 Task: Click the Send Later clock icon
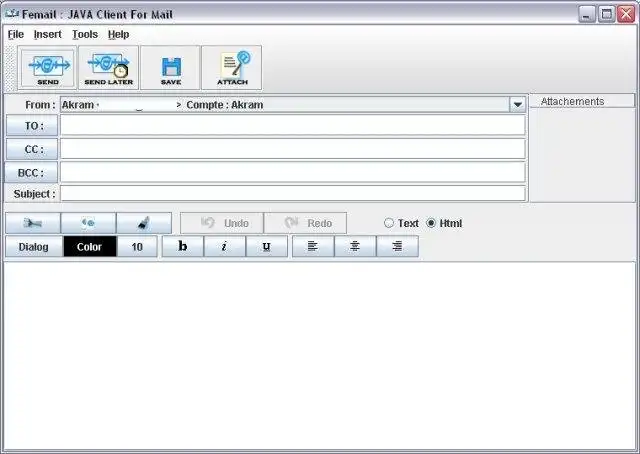point(109,68)
